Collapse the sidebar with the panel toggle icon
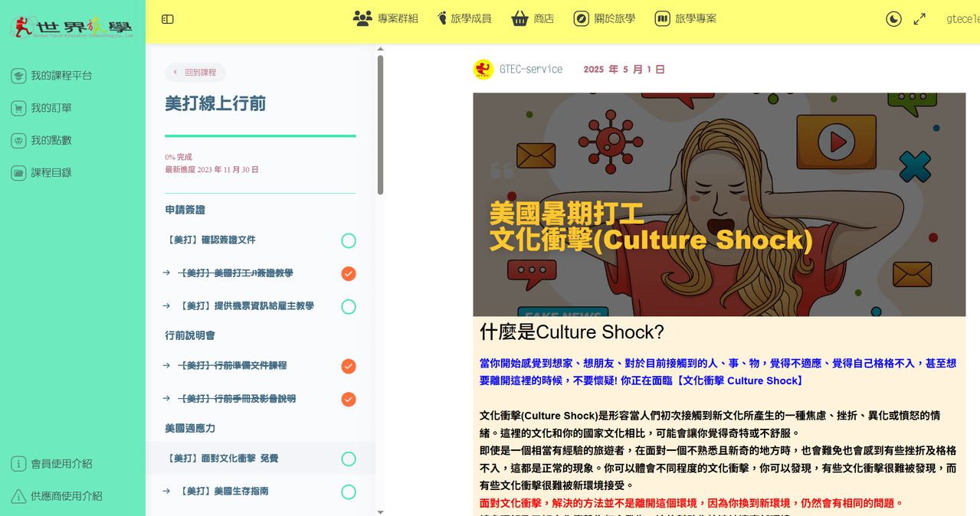This screenshot has height=516, width=980. click(168, 19)
